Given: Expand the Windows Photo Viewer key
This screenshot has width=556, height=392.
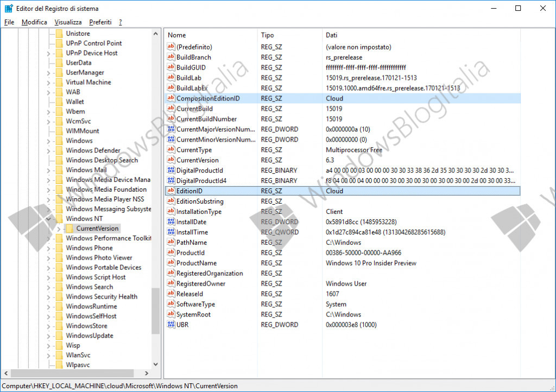Looking at the screenshot, I should pyautogui.click(x=48, y=258).
